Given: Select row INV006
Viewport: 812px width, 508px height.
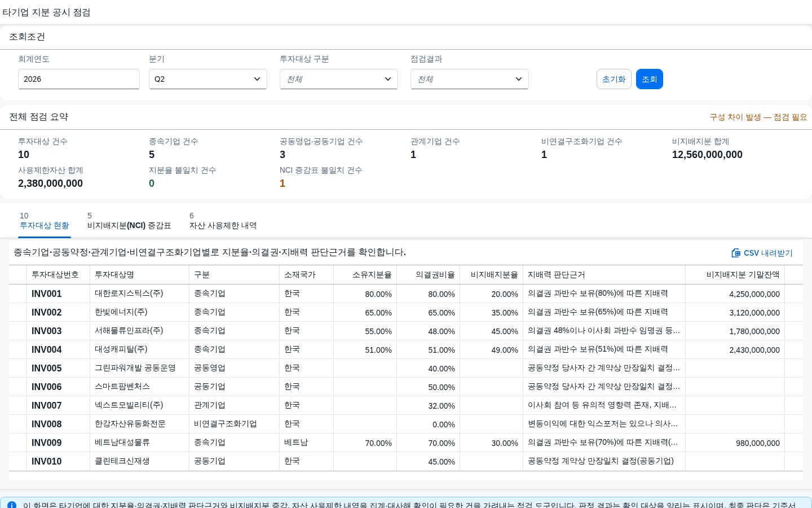Looking at the screenshot, I should [406, 387].
